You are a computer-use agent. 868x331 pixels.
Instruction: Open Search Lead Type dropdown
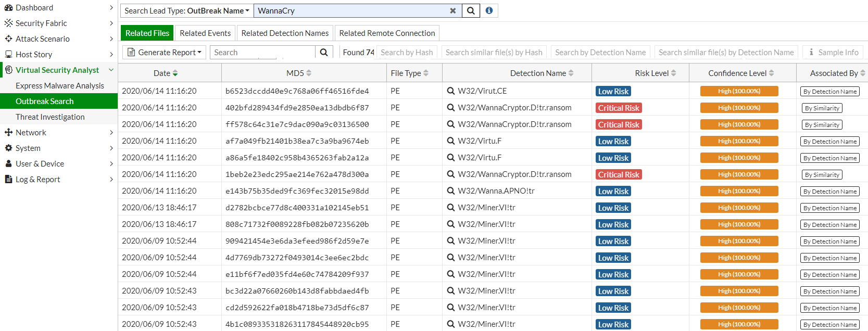[187, 11]
